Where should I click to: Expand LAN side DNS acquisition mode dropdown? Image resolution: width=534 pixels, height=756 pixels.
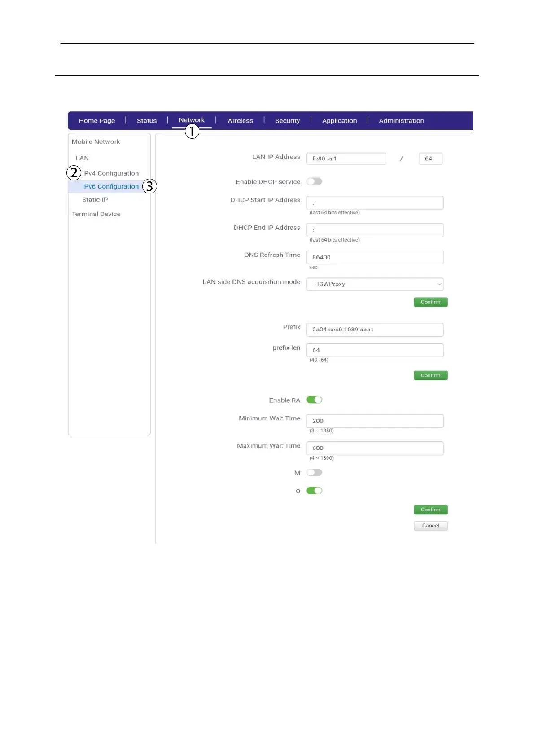click(x=375, y=284)
